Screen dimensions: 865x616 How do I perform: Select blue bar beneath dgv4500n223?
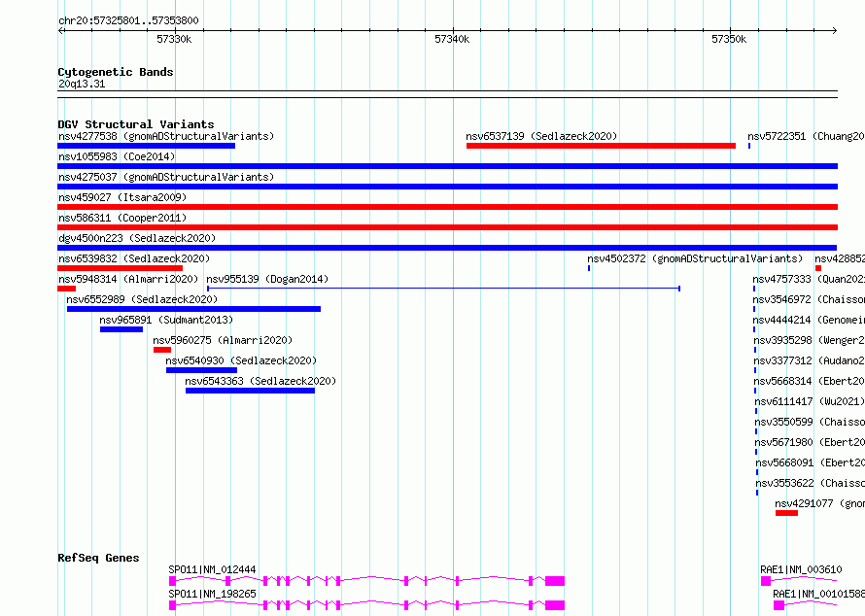(447, 248)
